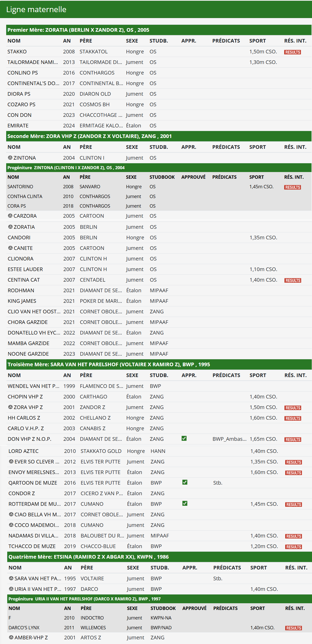
Task: Toggle approved checkbox for QARTOON DE MUZE
Action: [185, 482]
